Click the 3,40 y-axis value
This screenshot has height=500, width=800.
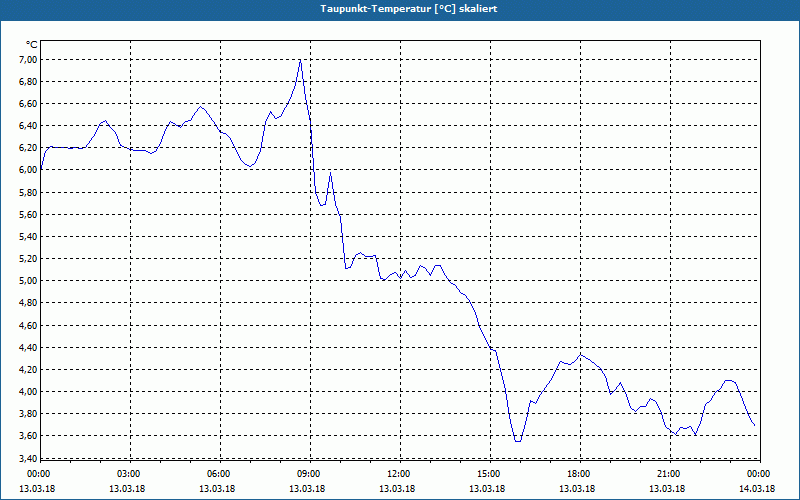[x=29, y=459]
